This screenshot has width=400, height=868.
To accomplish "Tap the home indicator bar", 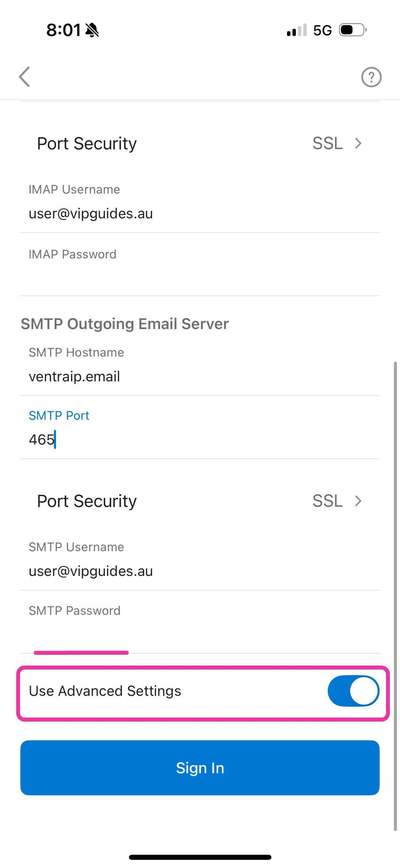I will [200, 857].
